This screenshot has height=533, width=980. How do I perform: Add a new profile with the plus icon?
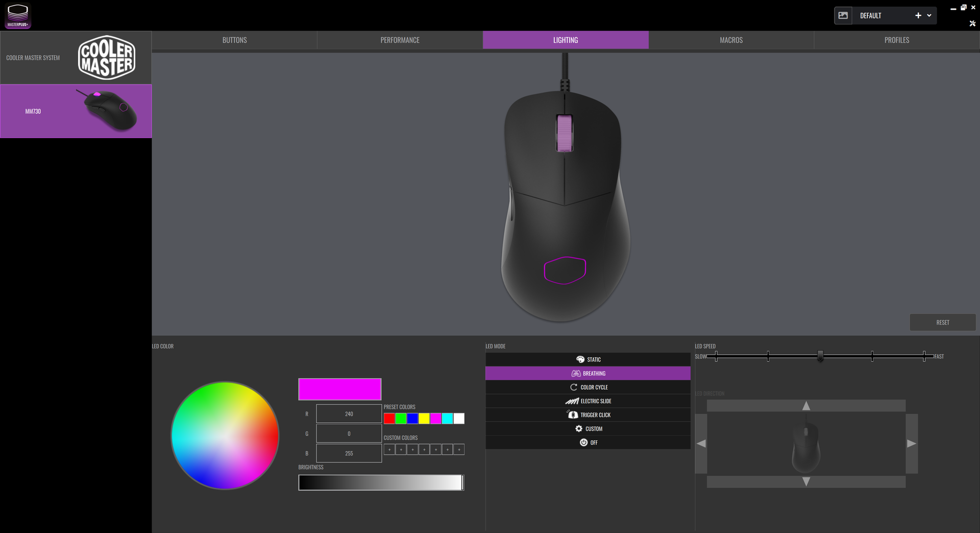(x=918, y=15)
